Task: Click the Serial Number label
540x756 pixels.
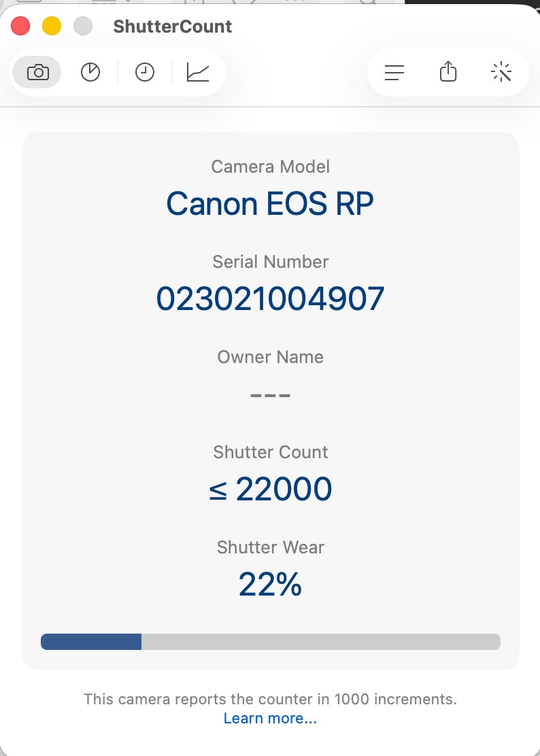Action: point(270,262)
